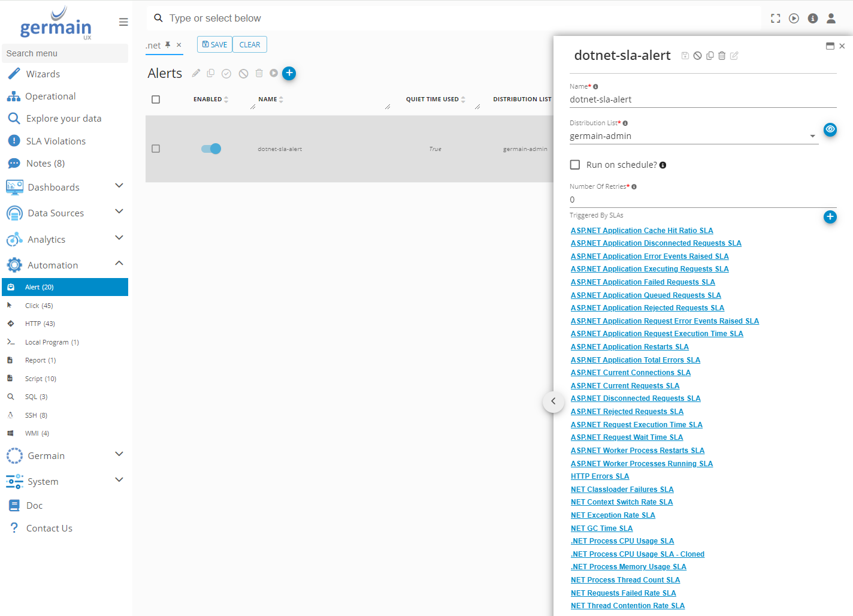
Task: Click the hamburger menu icon beside the logo
Action: (x=123, y=22)
